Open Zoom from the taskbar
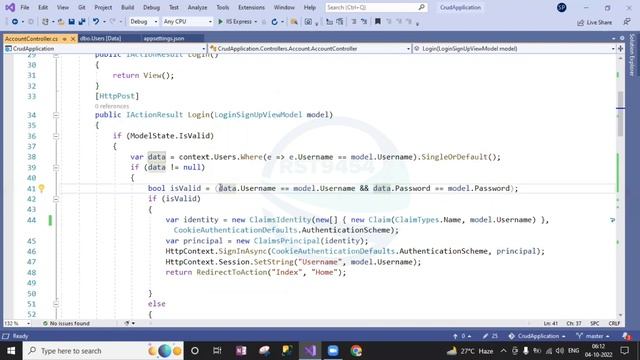 click(x=333, y=351)
